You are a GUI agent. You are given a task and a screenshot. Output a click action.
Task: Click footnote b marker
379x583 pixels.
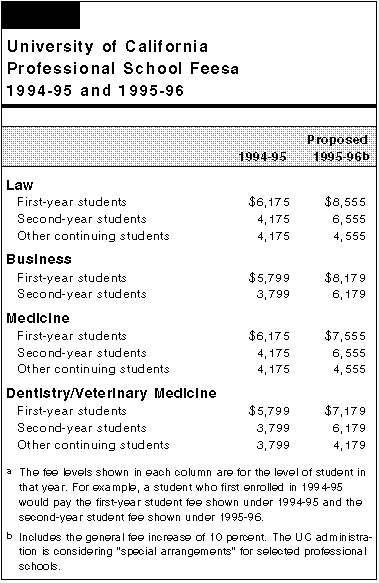click(10, 536)
